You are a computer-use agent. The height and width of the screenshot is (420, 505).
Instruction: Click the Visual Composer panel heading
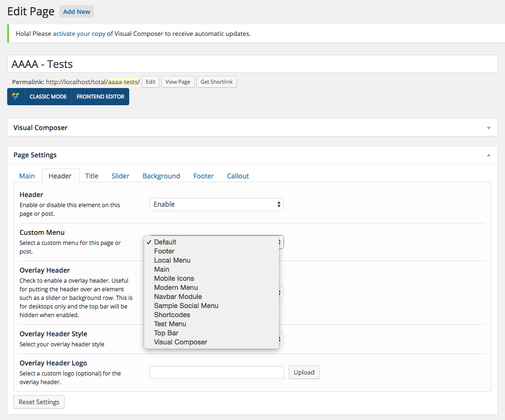41,128
